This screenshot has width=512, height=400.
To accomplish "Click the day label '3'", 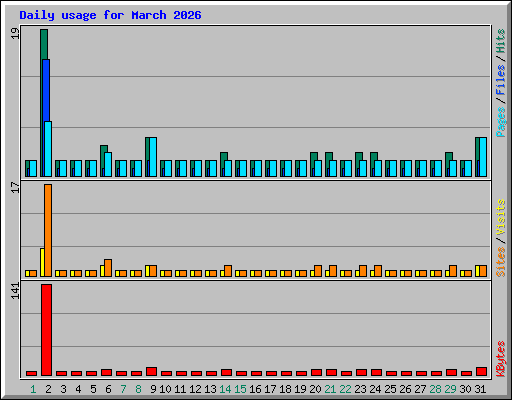I will click(63, 389).
